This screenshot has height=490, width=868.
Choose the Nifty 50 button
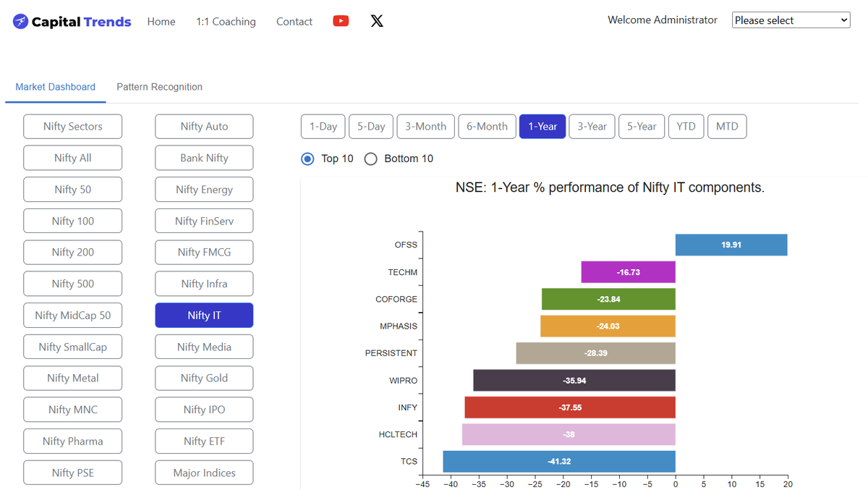73,190
